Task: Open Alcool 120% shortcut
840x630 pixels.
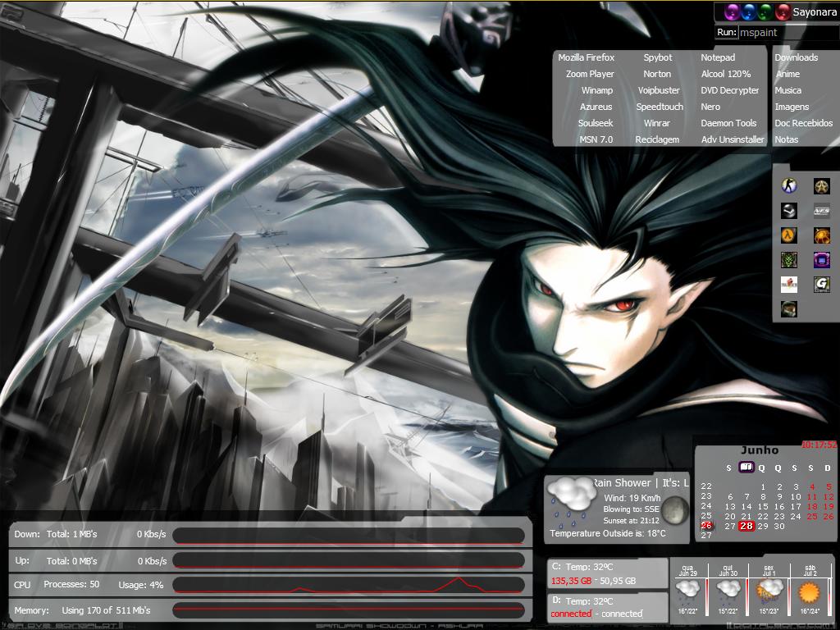Action: point(726,74)
